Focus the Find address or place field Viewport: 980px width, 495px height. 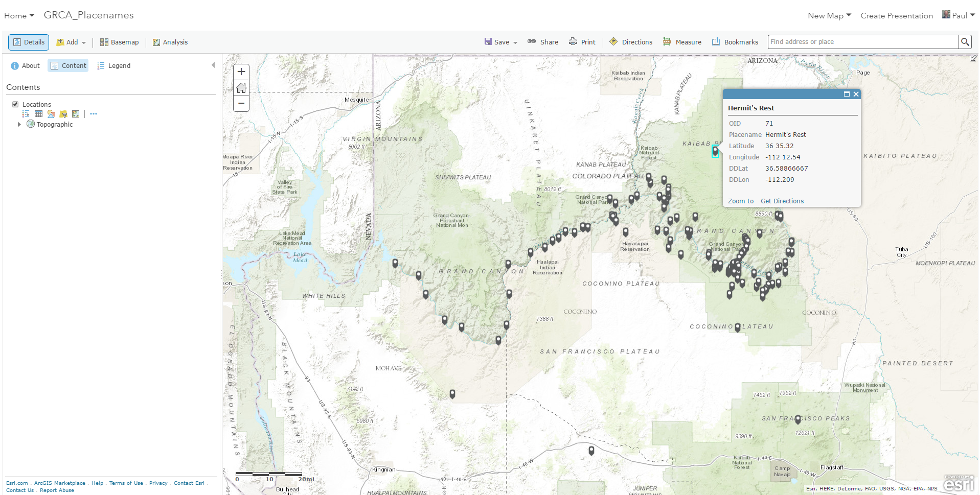click(x=863, y=42)
